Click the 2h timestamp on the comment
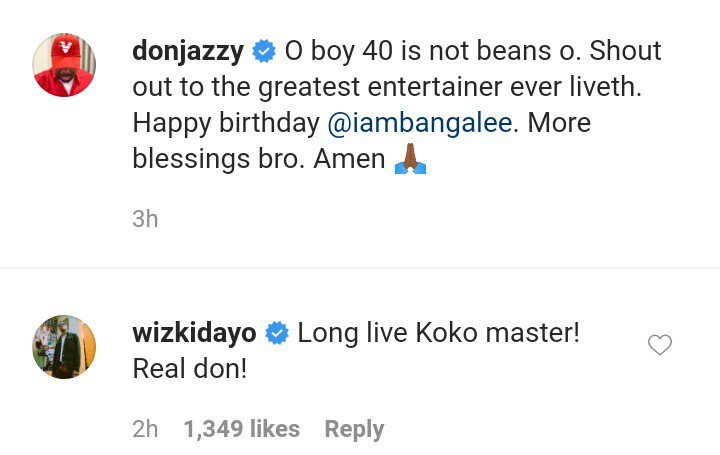 [145, 429]
